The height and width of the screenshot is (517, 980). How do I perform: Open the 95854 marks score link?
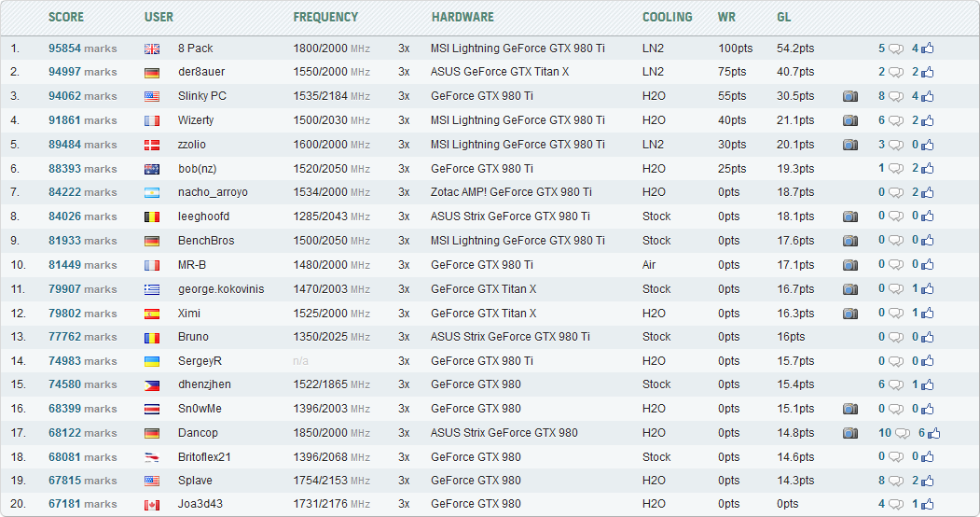click(x=82, y=49)
